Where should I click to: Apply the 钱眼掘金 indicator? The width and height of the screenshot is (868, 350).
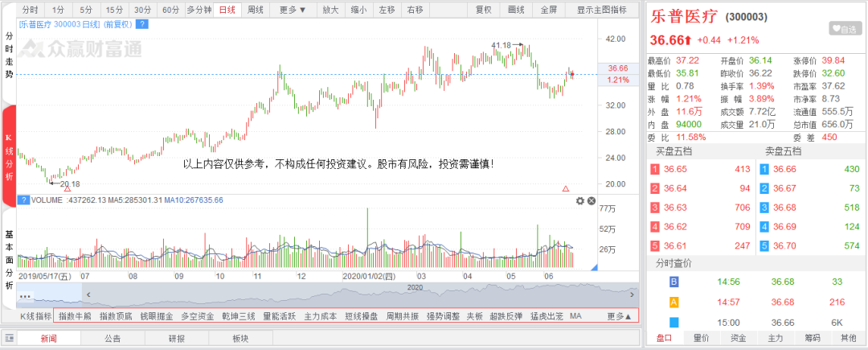[x=157, y=316]
